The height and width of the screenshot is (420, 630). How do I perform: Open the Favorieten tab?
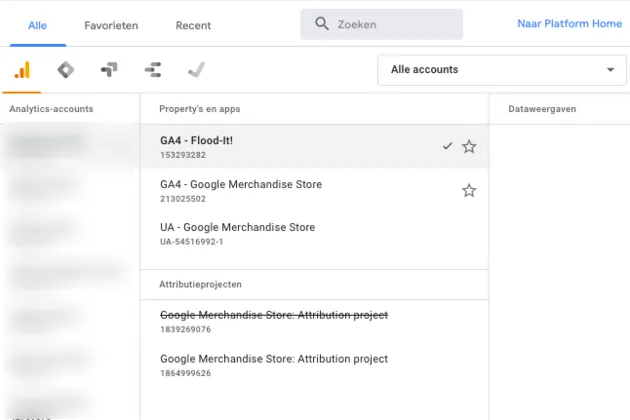[111, 25]
